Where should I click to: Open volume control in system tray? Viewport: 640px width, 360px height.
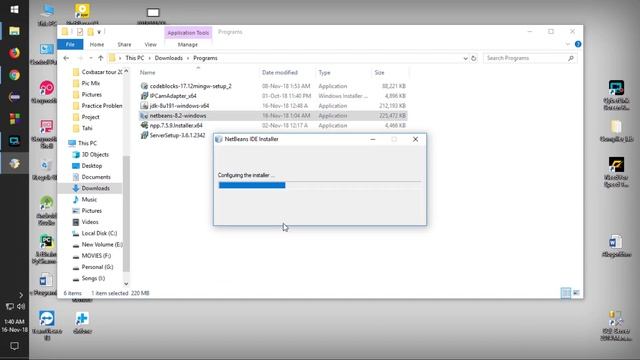(x=21, y=306)
